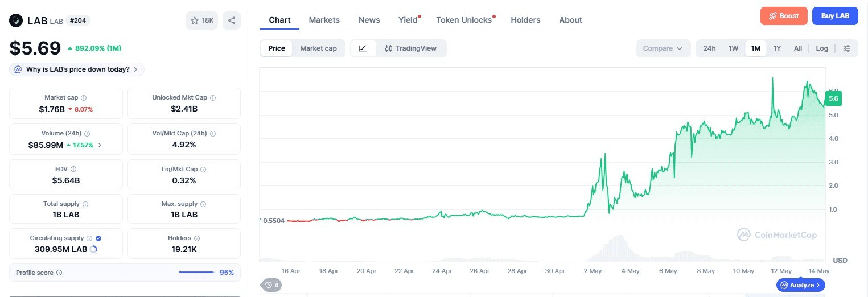Open the Analyze button below chart

800,285
